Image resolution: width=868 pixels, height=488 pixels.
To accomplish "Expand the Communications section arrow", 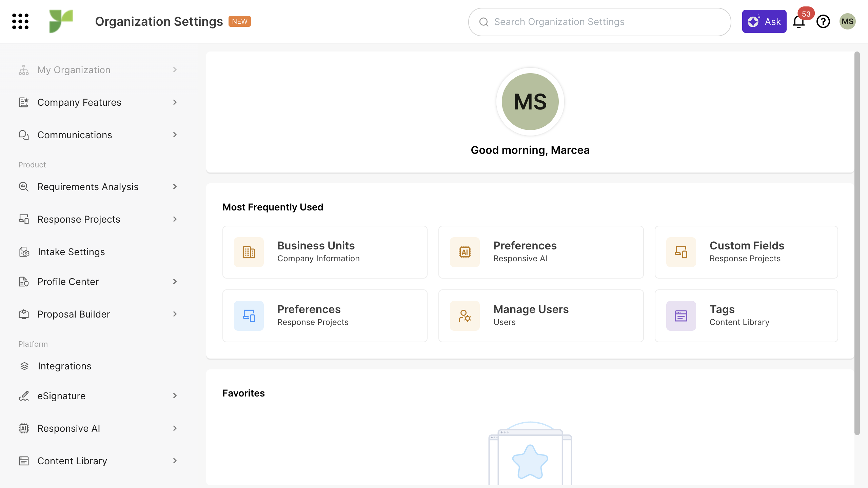I will click(x=175, y=135).
